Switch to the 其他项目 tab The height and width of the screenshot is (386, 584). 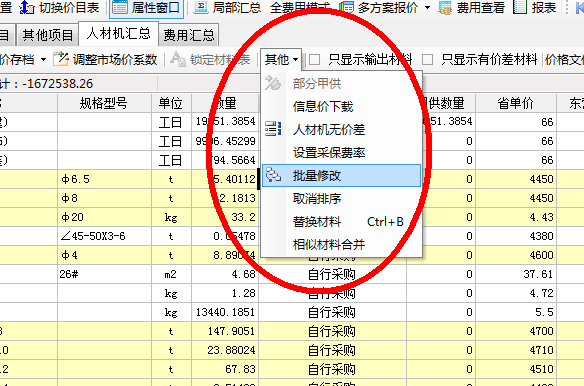[47, 35]
